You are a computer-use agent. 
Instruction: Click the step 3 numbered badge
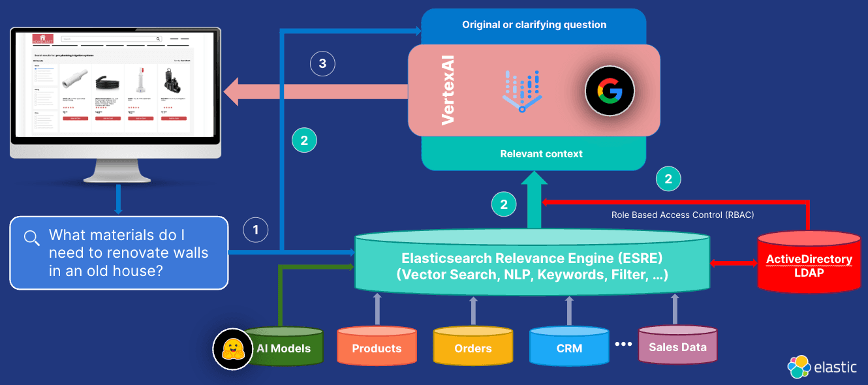(322, 63)
